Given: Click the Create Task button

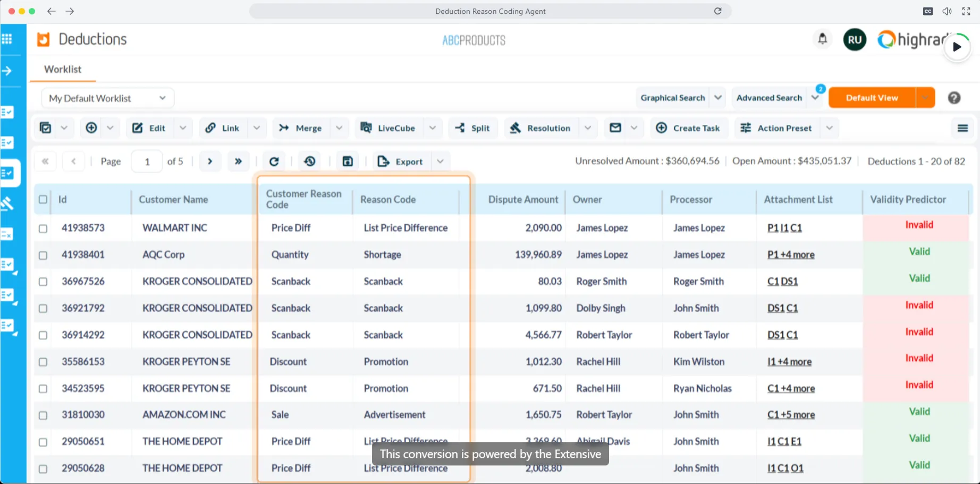Looking at the screenshot, I should click(688, 128).
